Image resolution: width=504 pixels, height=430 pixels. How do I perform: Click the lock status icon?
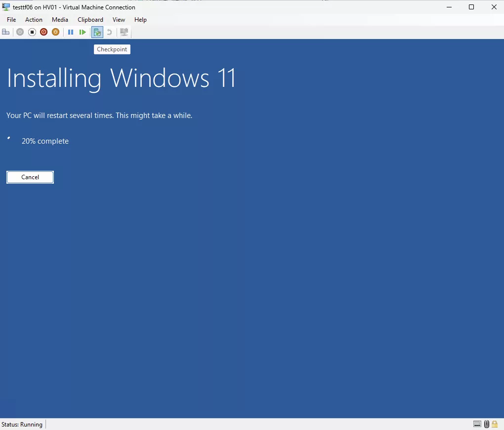coord(495,424)
